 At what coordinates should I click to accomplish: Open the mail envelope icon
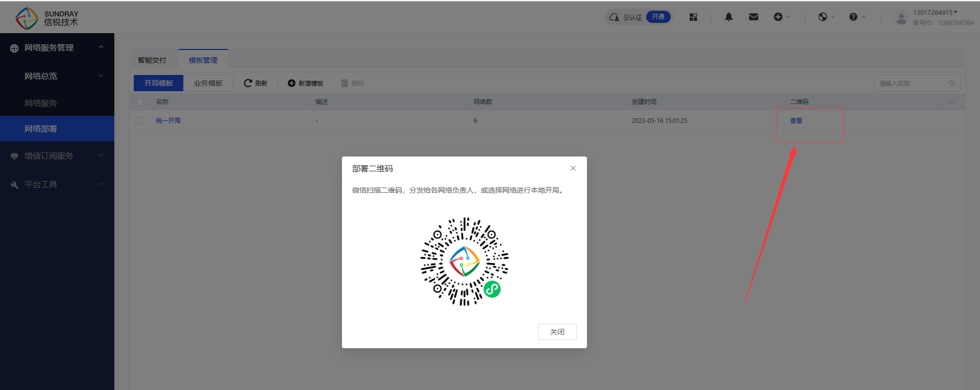pyautogui.click(x=753, y=17)
